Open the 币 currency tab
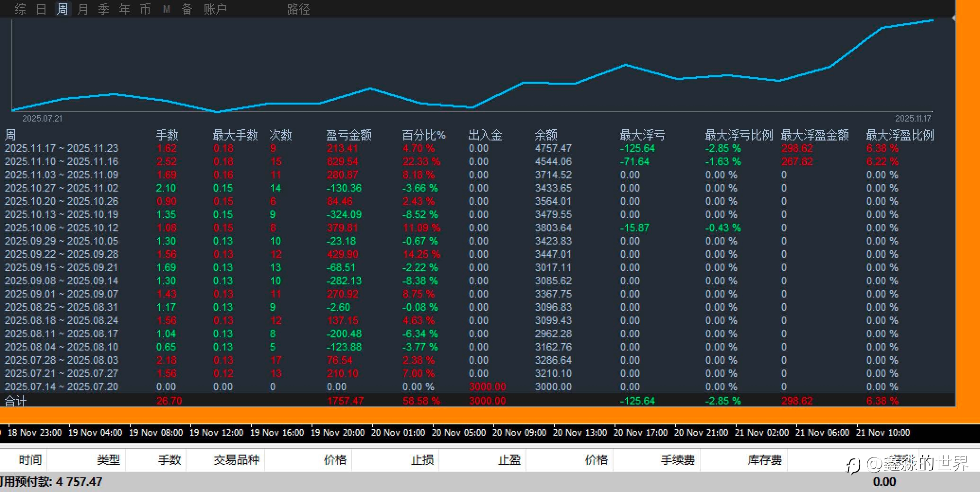This screenshot has width=980, height=492. click(145, 9)
